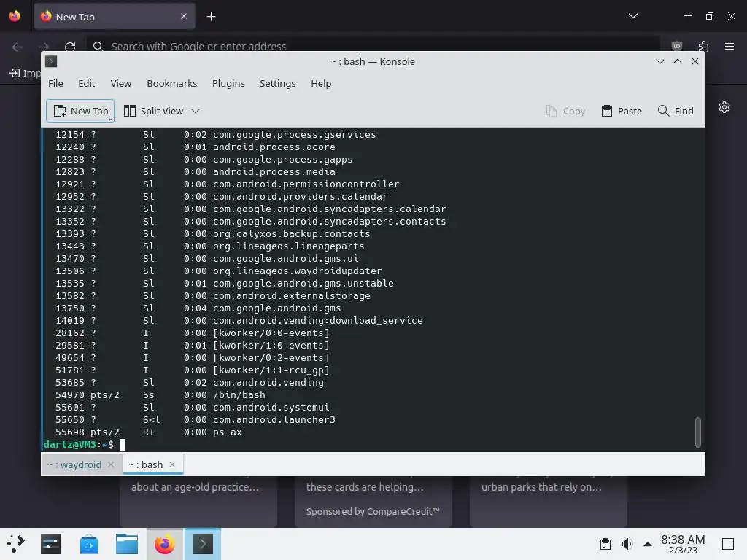Open the clipboard tray icon

click(x=605, y=544)
